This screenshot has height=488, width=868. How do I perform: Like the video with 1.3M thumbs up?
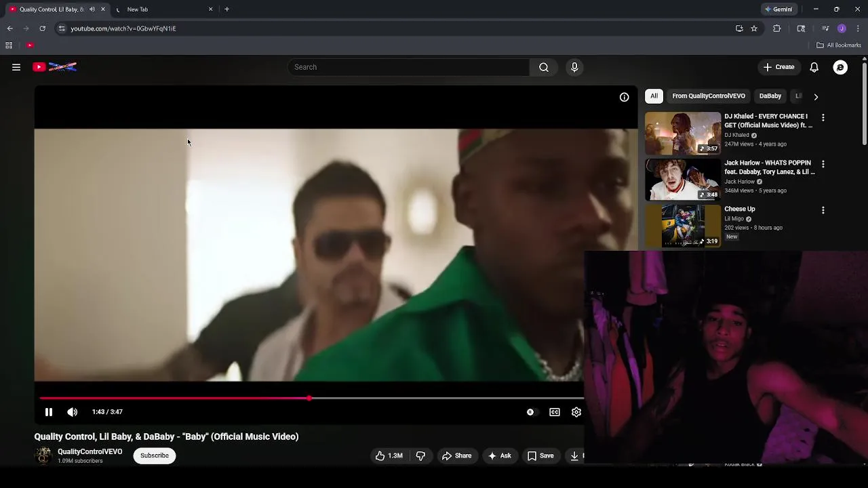point(389,455)
